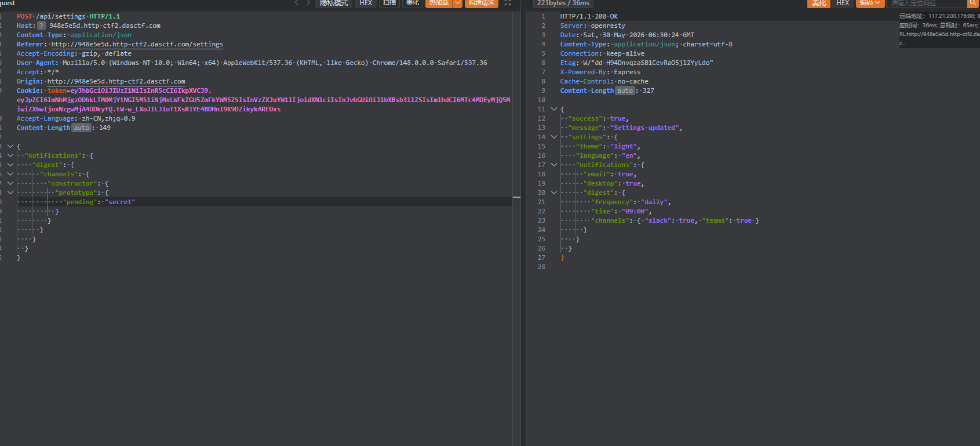The height and width of the screenshot is (446, 980).
Task: Open the dropdown arrow beside 热加载
Action: [x=457, y=3]
